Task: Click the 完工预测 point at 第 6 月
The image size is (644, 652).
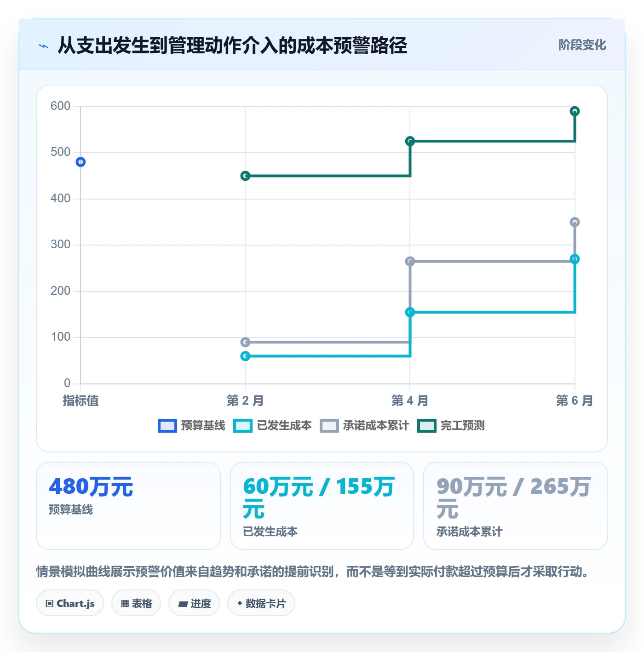Action: pos(575,111)
